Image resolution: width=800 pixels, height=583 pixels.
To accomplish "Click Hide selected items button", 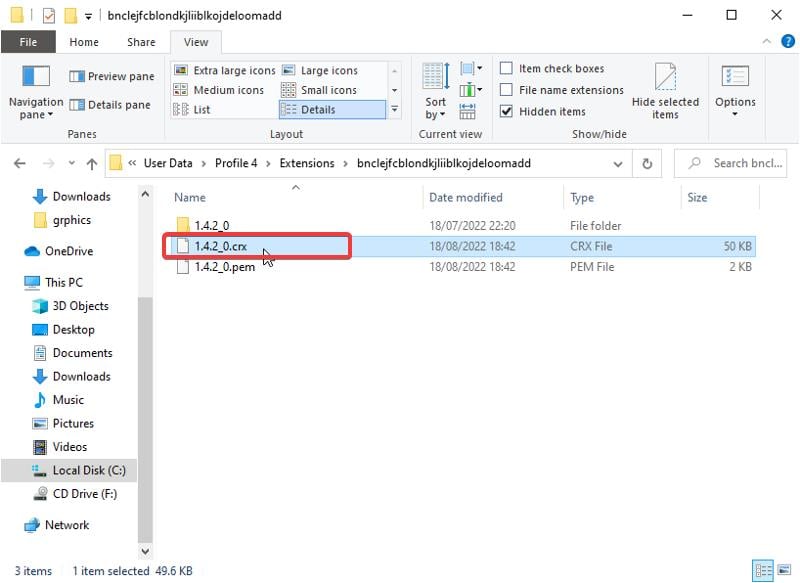I will tap(665, 92).
